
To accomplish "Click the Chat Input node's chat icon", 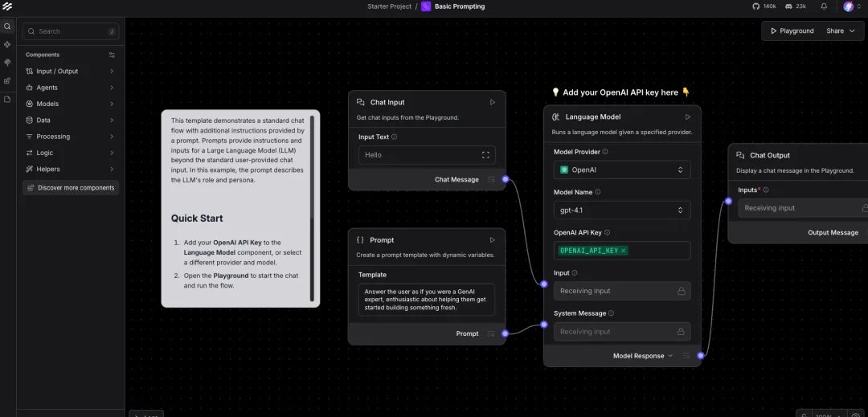I will click(360, 102).
